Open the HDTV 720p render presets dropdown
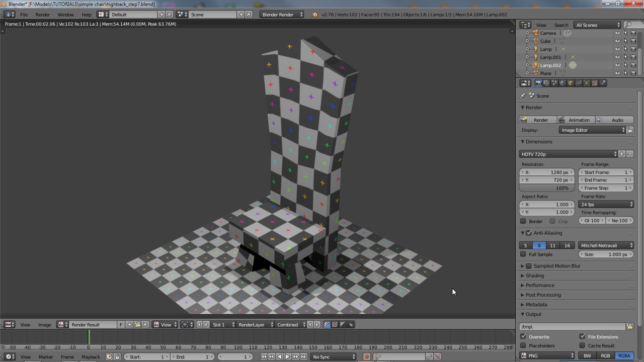This screenshot has width=644, height=362. coord(568,154)
